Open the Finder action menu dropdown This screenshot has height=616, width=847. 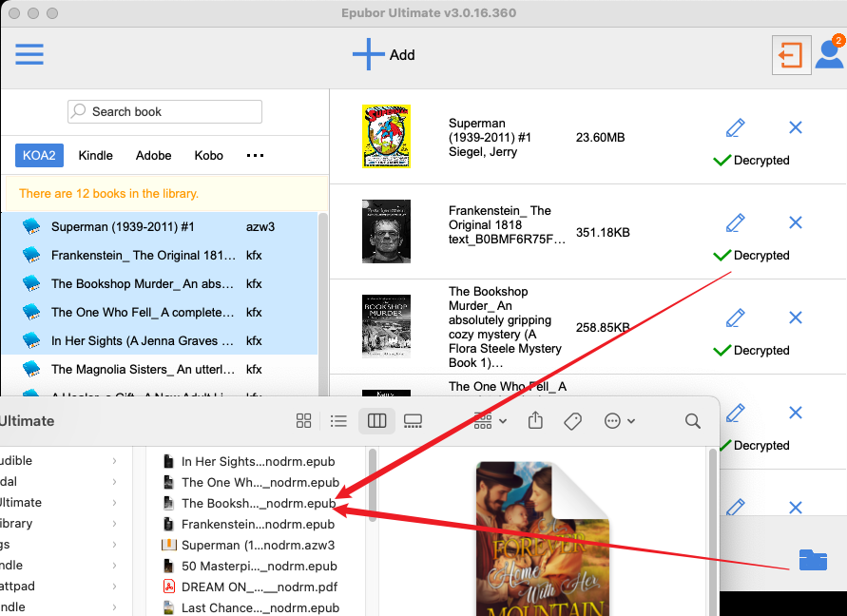tap(619, 421)
